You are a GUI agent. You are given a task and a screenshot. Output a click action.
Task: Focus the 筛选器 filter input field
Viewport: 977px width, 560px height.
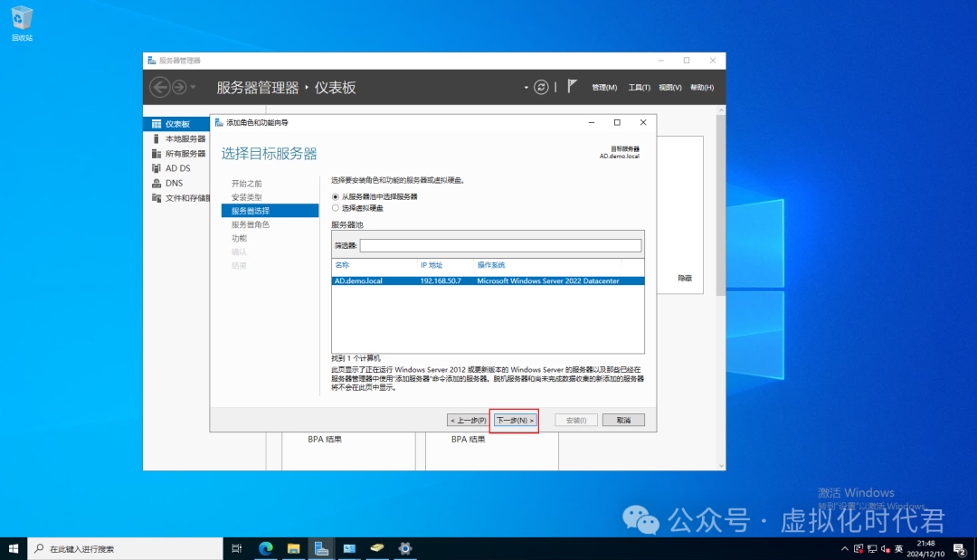click(x=500, y=245)
